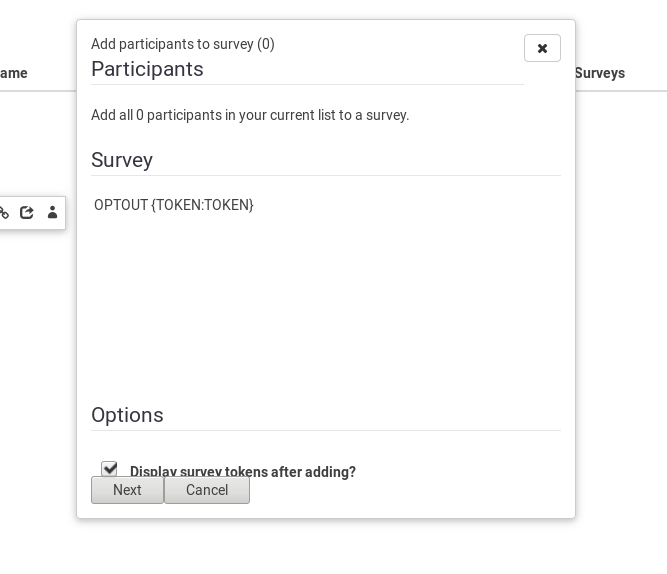Viewport: 667px width, 574px height.
Task: Click the name column header
Action: pos(14,73)
